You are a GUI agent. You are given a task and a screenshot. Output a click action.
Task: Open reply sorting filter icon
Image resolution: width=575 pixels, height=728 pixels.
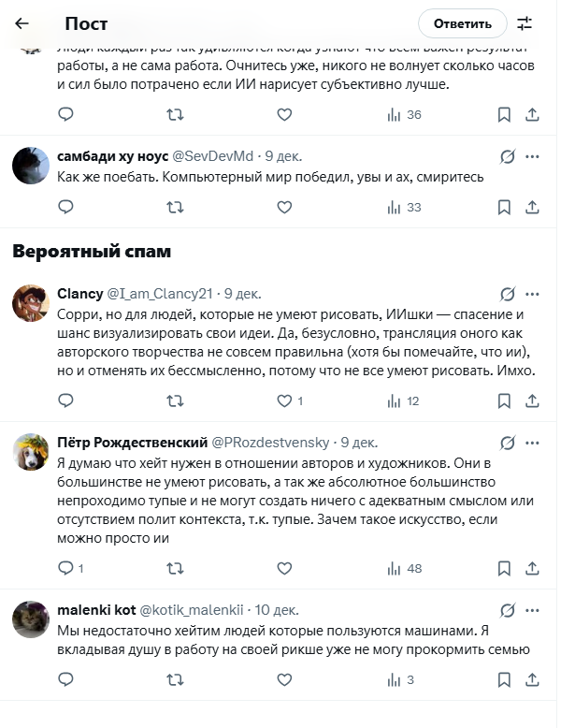tap(525, 23)
